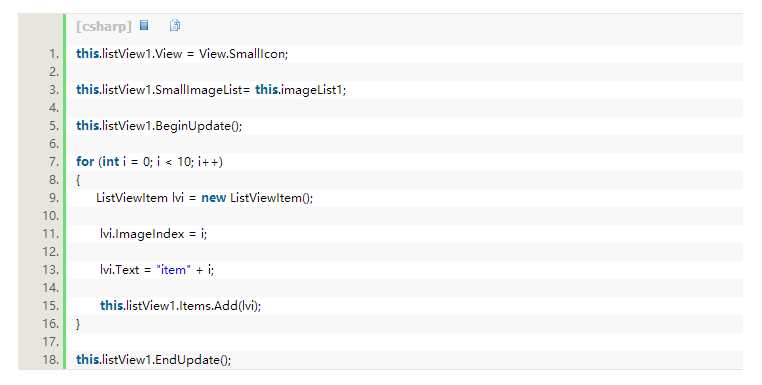Click 'SmallImageList' on line 3
The width and height of the screenshot is (762, 385).
pos(199,89)
